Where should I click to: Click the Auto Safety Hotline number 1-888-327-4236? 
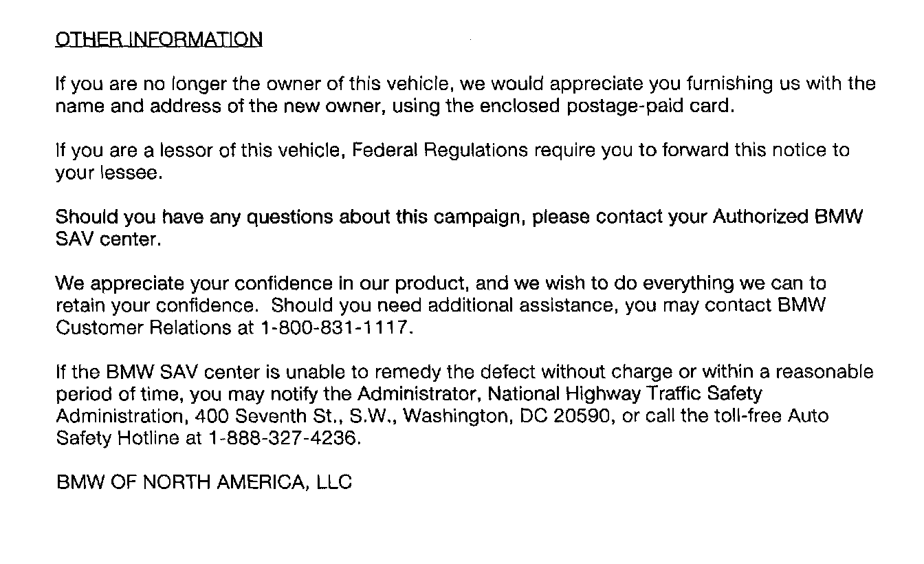click(283, 438)
